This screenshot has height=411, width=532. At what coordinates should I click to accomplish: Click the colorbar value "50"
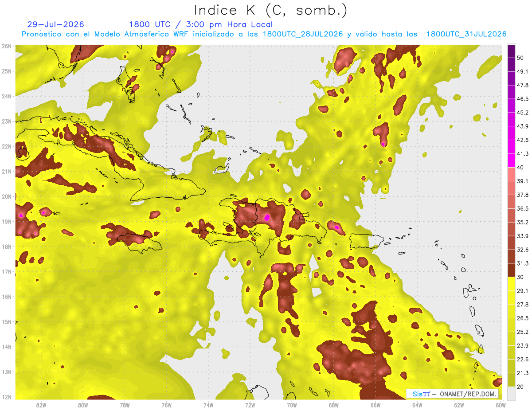(521, 58)
